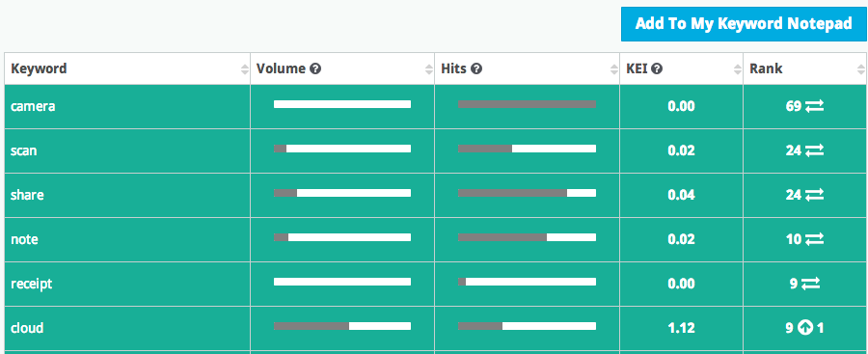Click rank unchanged arrows in receipt row
This screenshot has width=868, height=354.
(x=810, y=283)
